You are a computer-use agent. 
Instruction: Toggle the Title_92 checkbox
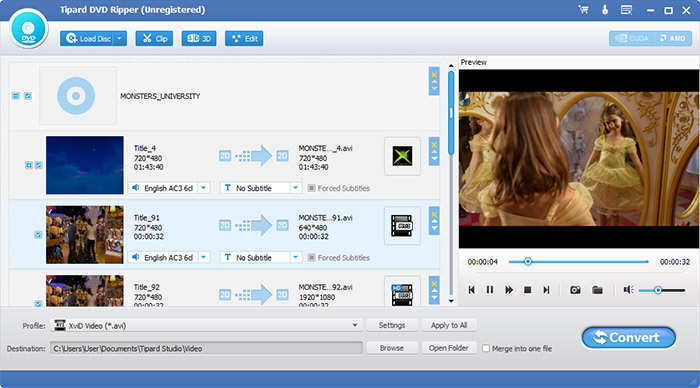pos(38,304)
